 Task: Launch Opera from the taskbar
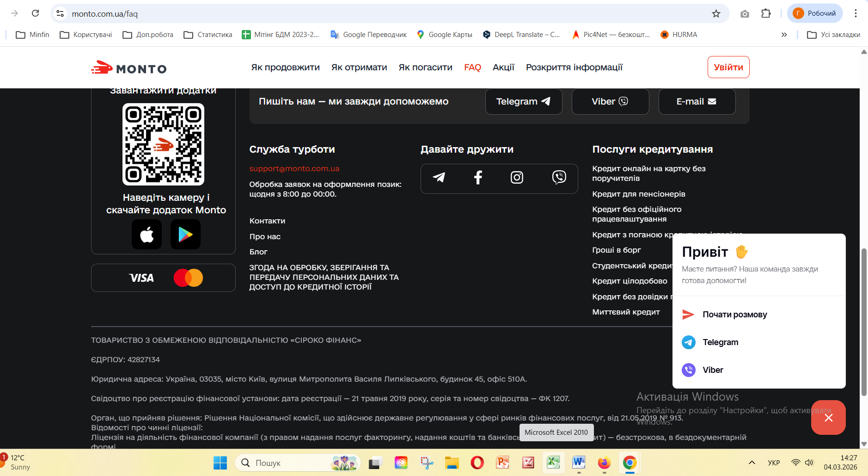click(x=477, y=463)
